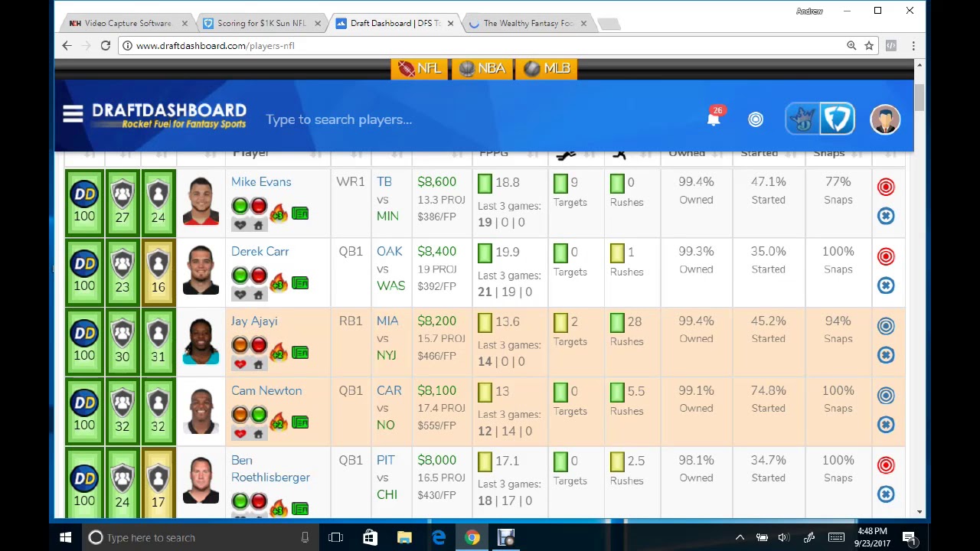Viewport: 980px width, 551px height.
Task: Click the home icon under Derek Carr
Action: [258, 295]
